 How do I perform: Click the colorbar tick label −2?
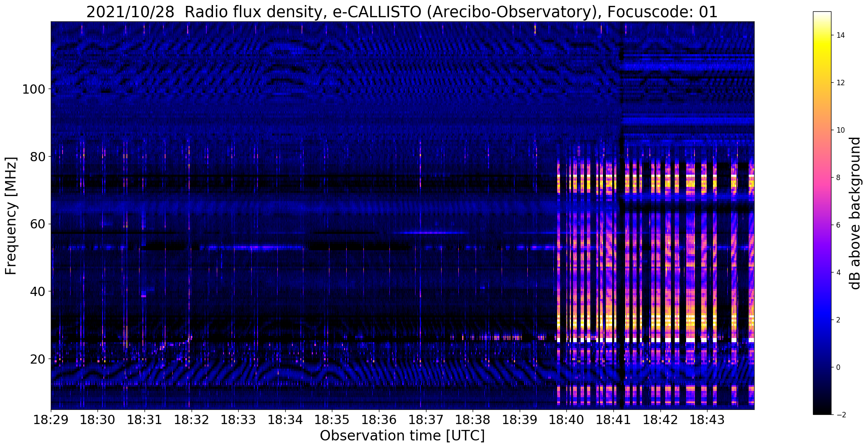841,415
